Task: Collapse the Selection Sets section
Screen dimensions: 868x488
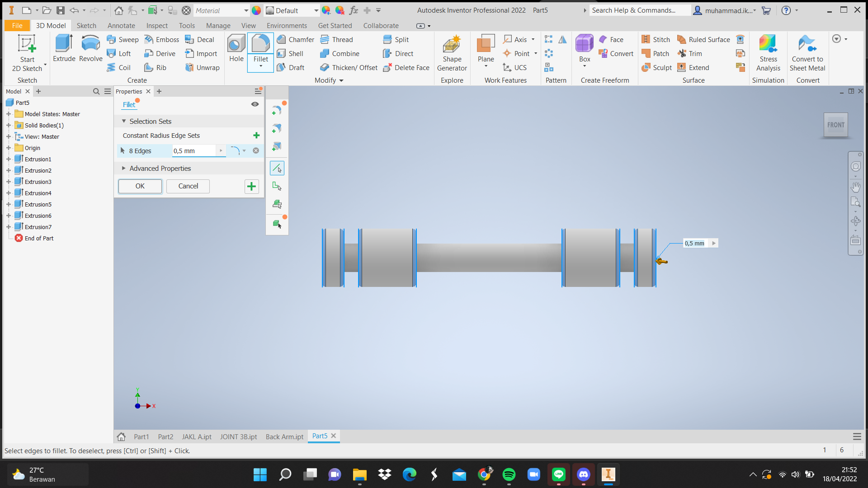Action: [x=124, y=122]
